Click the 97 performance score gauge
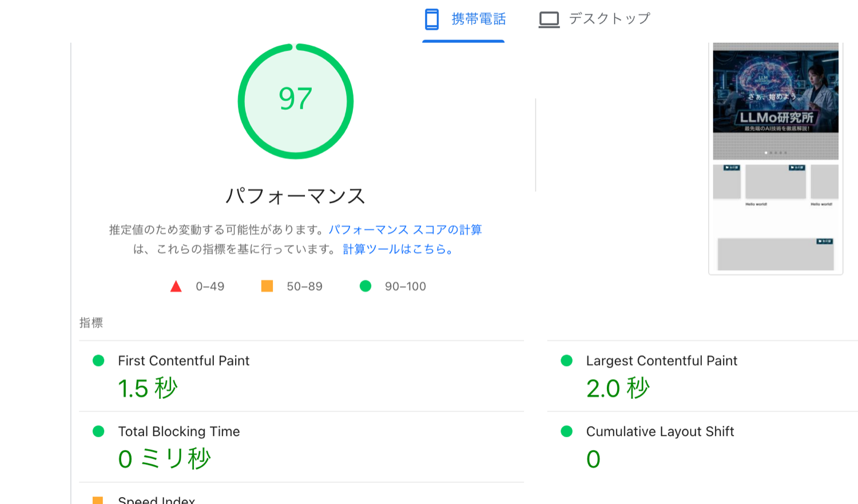Viewport: 858px width, 504px height. (x=295, y=101)
